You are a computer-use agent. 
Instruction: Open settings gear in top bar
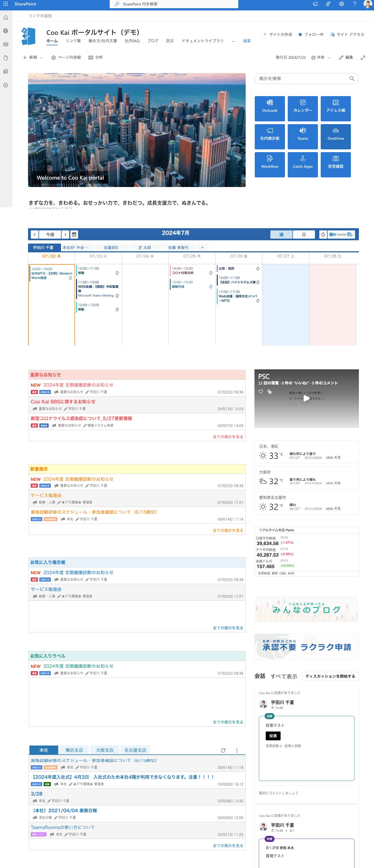click(x=341, y=4)
